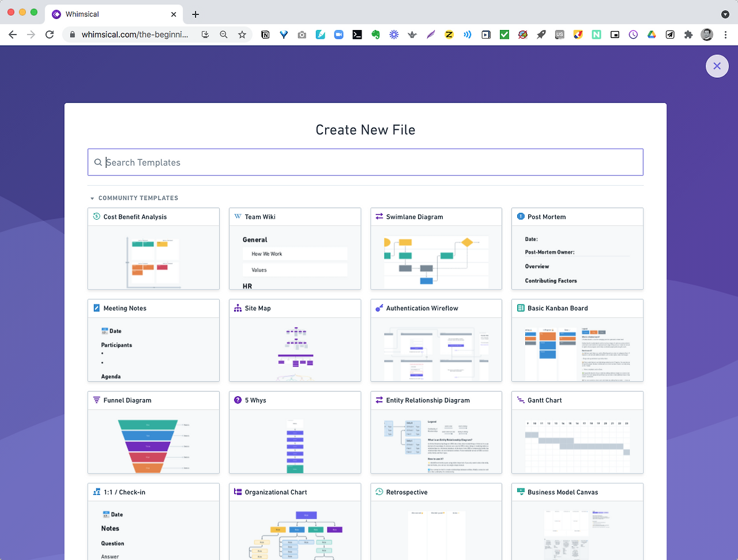Click the install app icon in address bar
The width and height of the screenshot is (738, 560).
(x=205, y=35)
